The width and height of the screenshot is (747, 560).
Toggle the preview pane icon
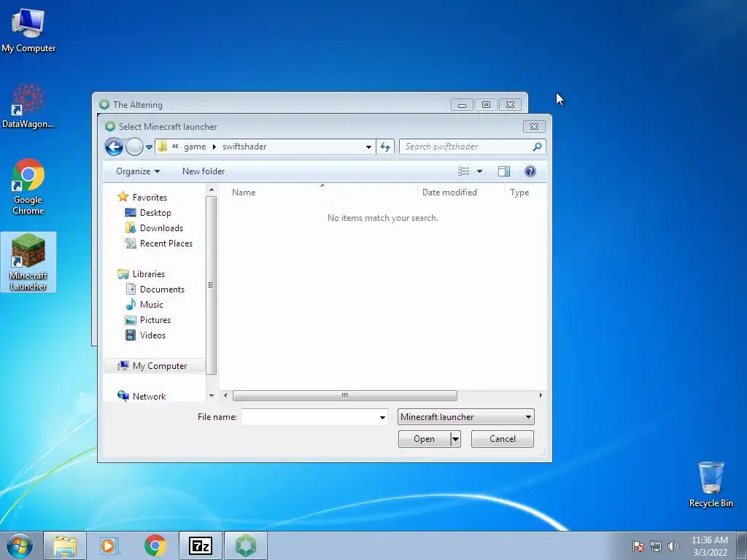[504, 171]
